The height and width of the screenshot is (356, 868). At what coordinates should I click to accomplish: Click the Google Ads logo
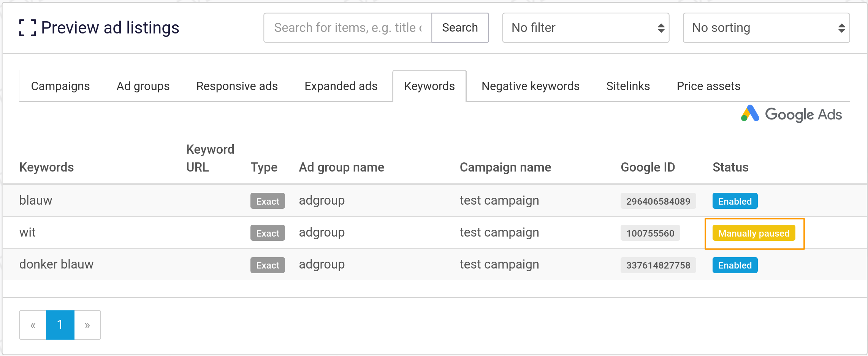pyautogui.click(x=791, y=114)
